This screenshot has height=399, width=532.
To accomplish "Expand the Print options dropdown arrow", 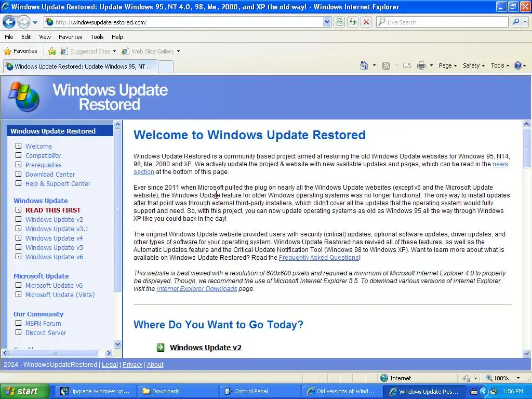I will 431,65.
